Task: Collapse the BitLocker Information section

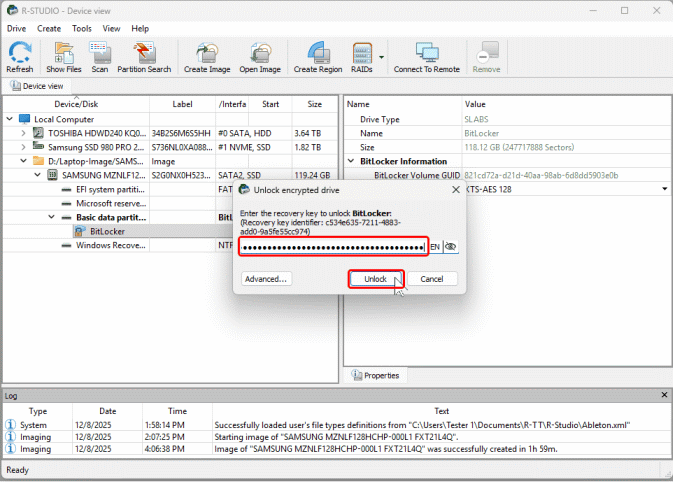Action: [x=351, y=161]
